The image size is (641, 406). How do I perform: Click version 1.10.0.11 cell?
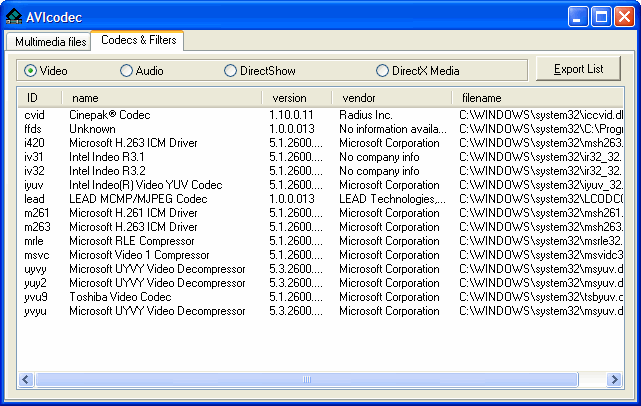tap(291, 115)
